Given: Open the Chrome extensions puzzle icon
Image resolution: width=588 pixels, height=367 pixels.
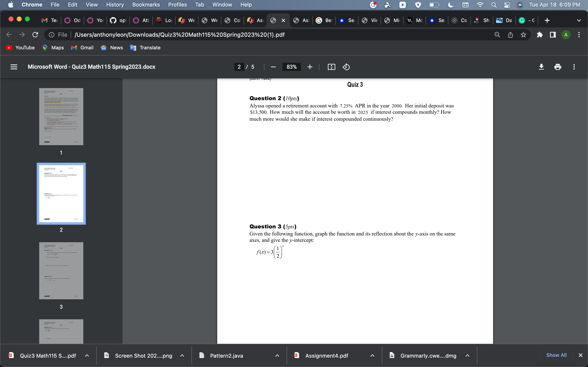Looking at the screenshot, I should 540,35.
